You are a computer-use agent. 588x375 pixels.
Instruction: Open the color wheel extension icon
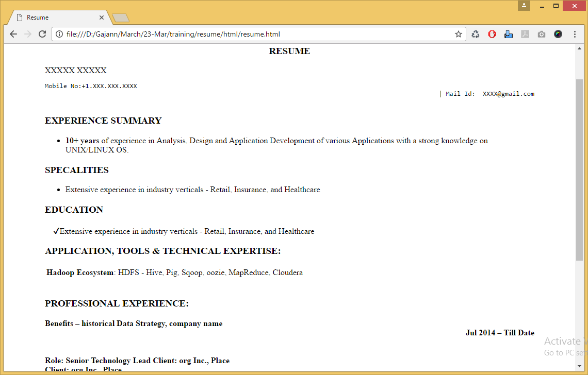tap(558, 34)
